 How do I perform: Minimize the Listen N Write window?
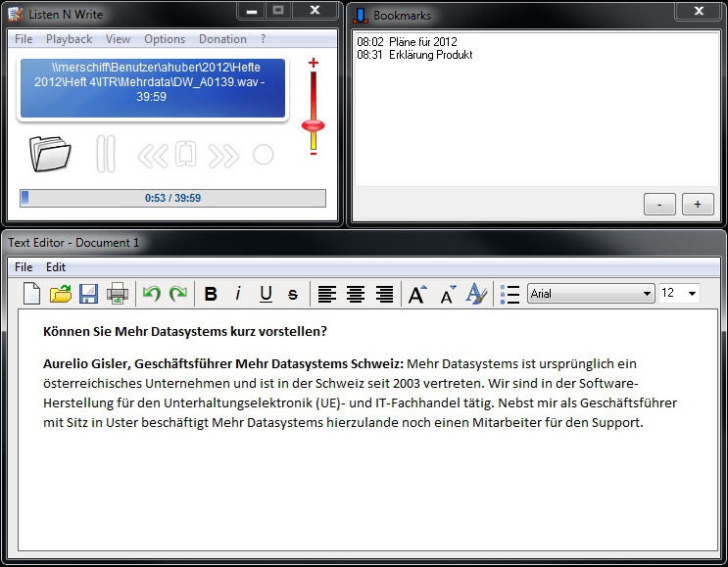pos(252,11)
